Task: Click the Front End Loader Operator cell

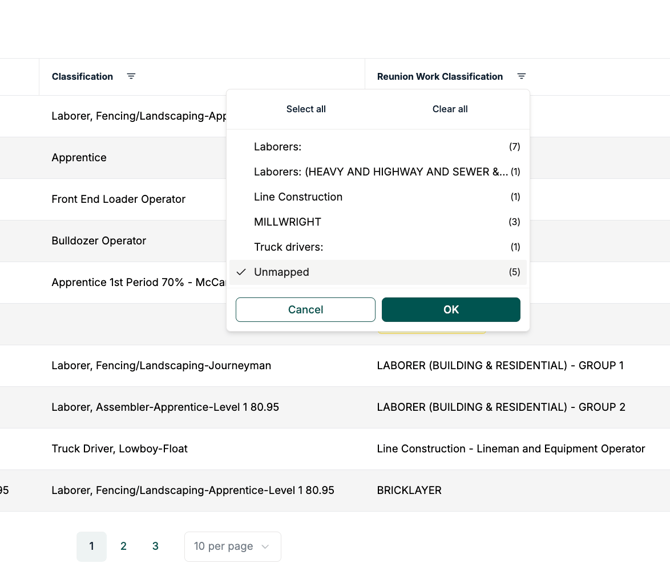Action: [118, 199]
